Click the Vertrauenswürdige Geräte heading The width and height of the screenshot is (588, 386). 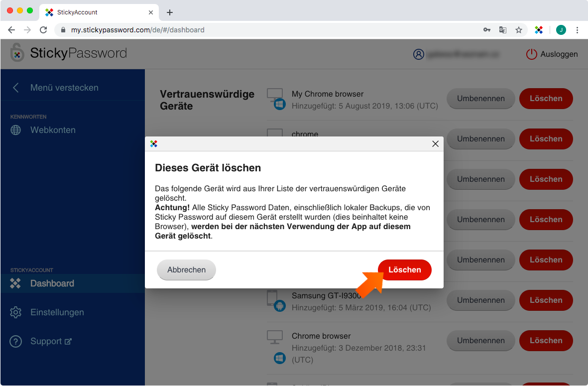(207, 100)
